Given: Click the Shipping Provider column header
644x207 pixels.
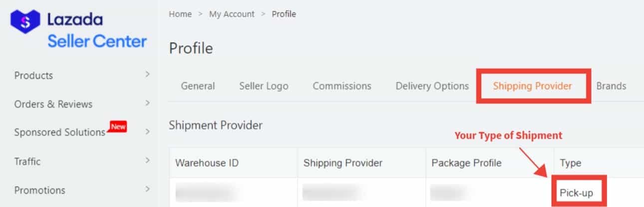Looking at the screenshot, I should pyautogui.click(x=343, y=163).
